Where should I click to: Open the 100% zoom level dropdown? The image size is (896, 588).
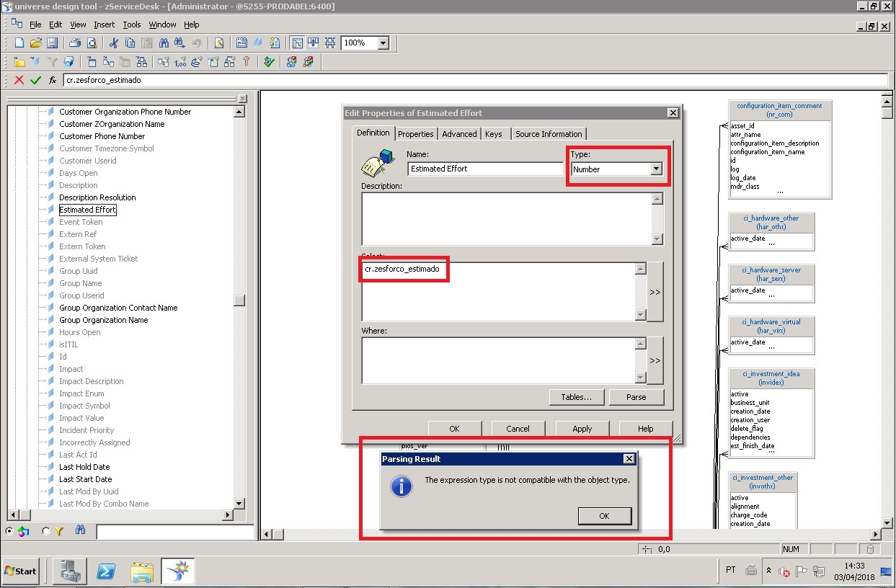pos(384,43)
